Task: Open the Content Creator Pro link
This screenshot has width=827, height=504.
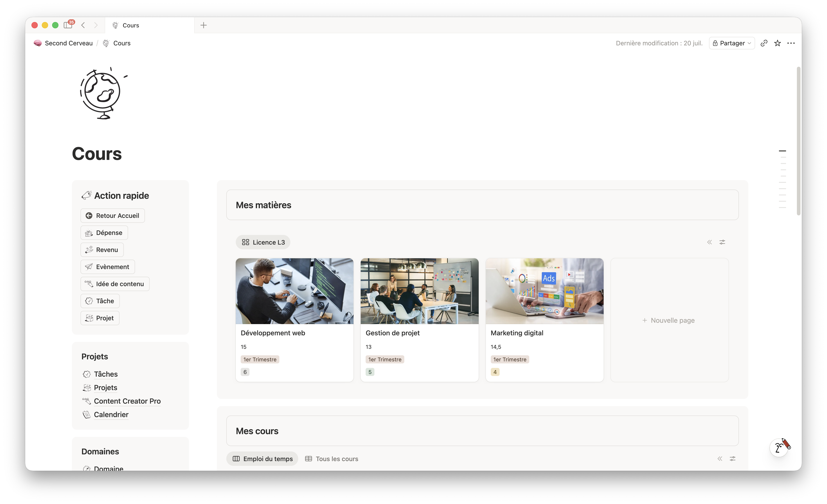Action: (x=127, y=401)
